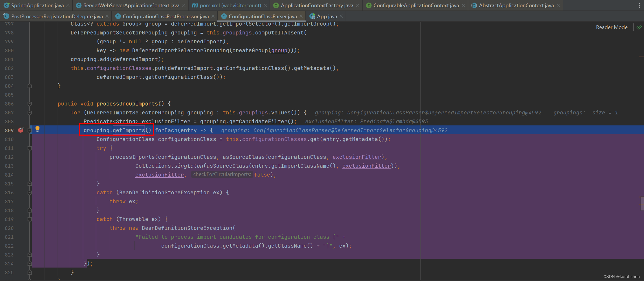Collapse the lambda fold marker at line 809
Viewport: 644px width, 281px height.
pyautogui.click(x=30, y=131)
